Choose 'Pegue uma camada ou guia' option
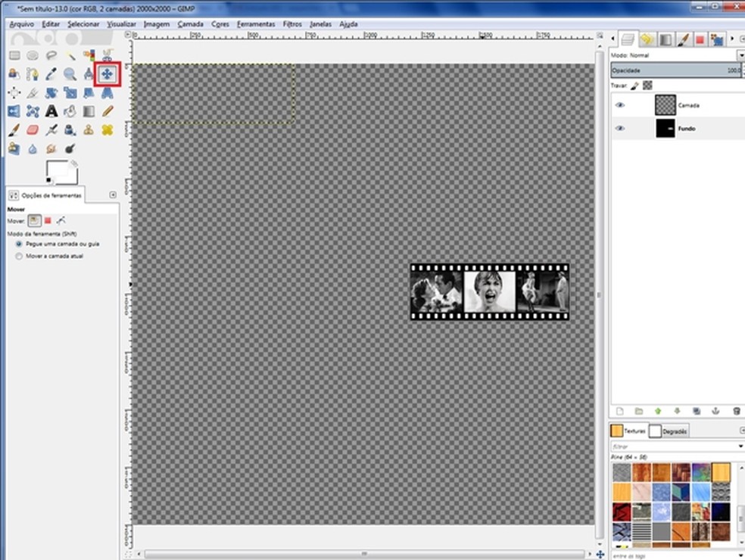 tap(57, 244)
